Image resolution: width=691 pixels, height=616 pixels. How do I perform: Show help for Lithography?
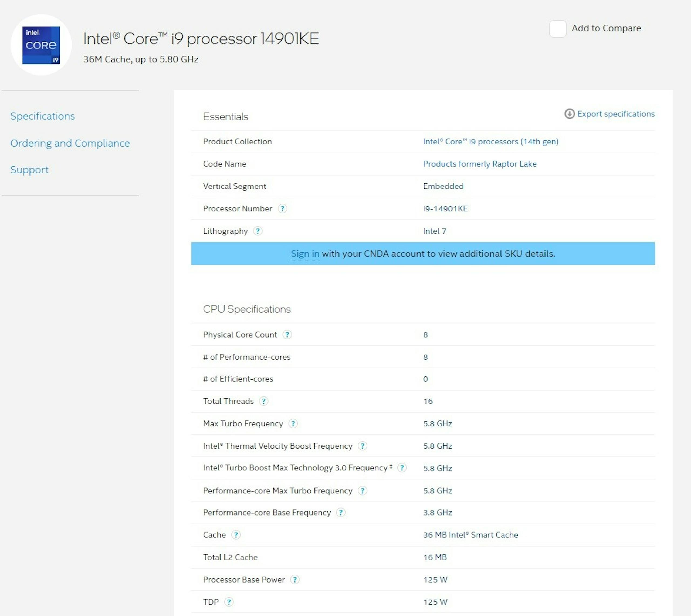[258, 231]
